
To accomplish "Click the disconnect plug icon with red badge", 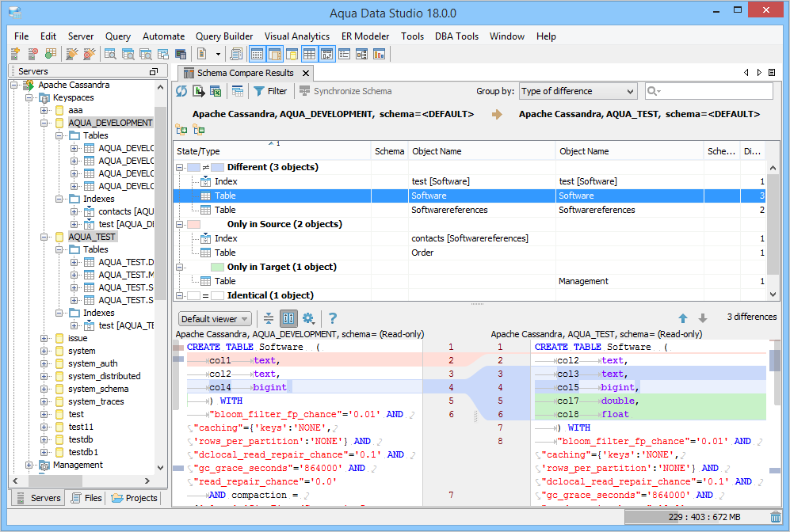I will point(90,54).
